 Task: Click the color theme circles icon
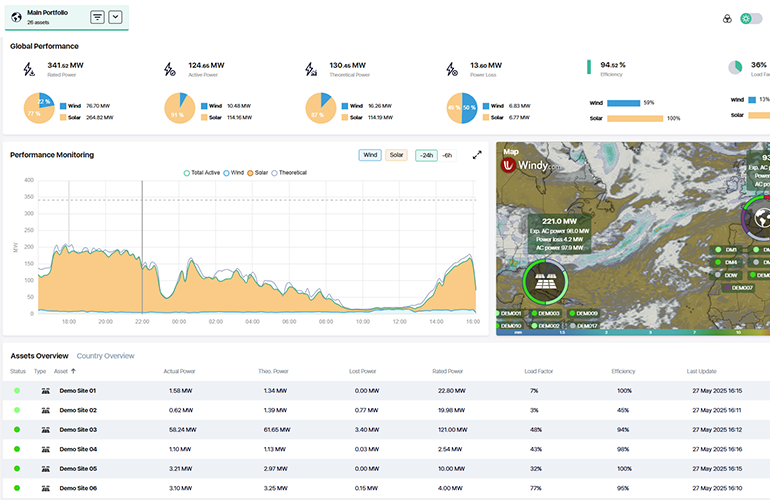tap(727, 18)
